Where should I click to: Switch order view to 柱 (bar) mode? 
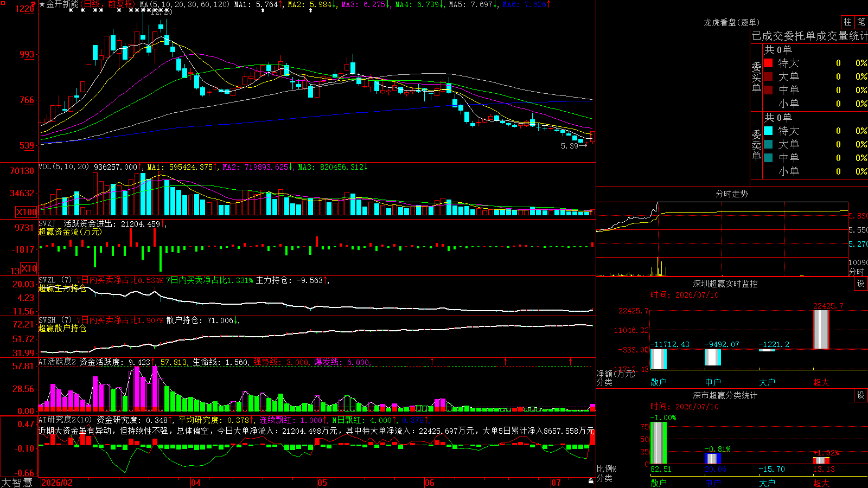coord(847,22)
